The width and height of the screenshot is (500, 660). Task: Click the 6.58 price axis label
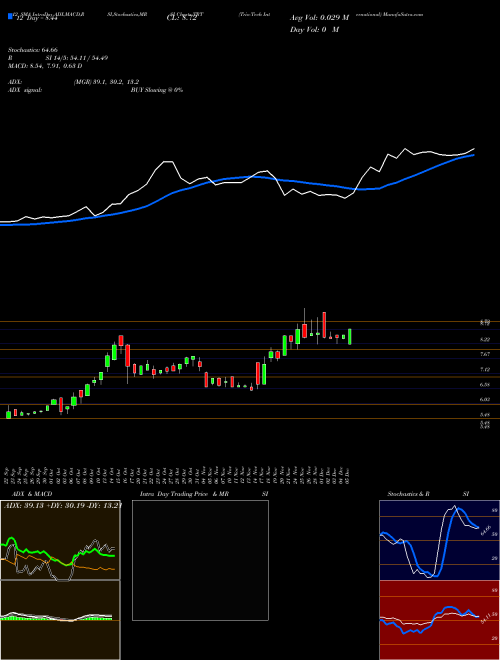(485, 385)
